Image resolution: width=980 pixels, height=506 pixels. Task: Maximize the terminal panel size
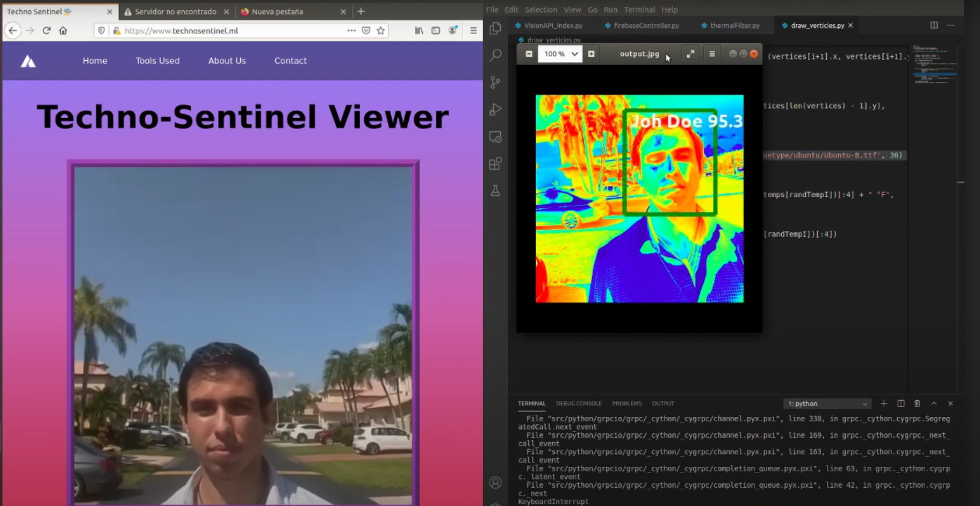pyautogui.click(x=934, y=403)
